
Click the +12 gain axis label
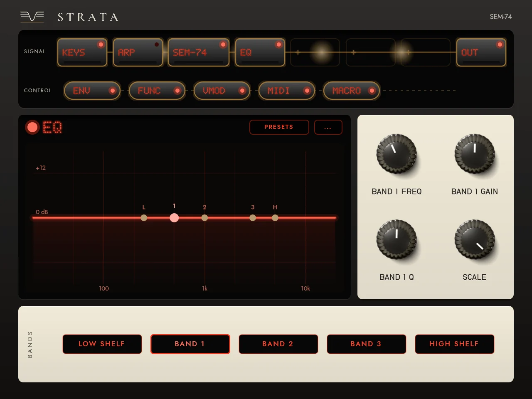(x=41, y=168)
